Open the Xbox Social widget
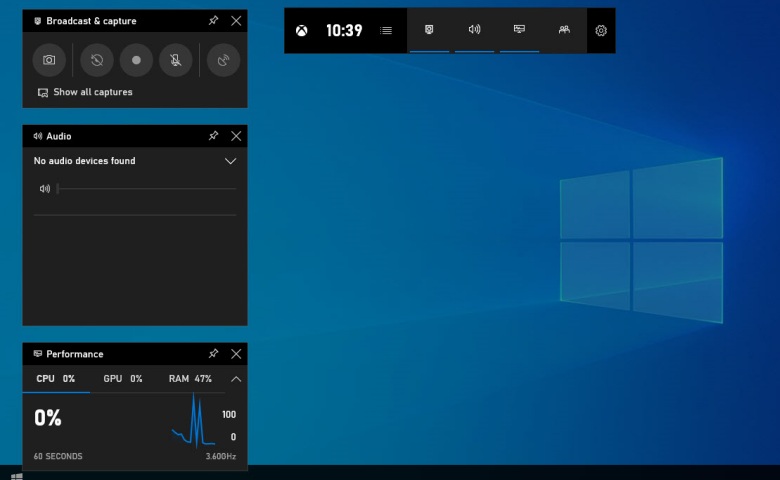Image resolution: width=780 pixels, height=480 pixels. point(564,30)
